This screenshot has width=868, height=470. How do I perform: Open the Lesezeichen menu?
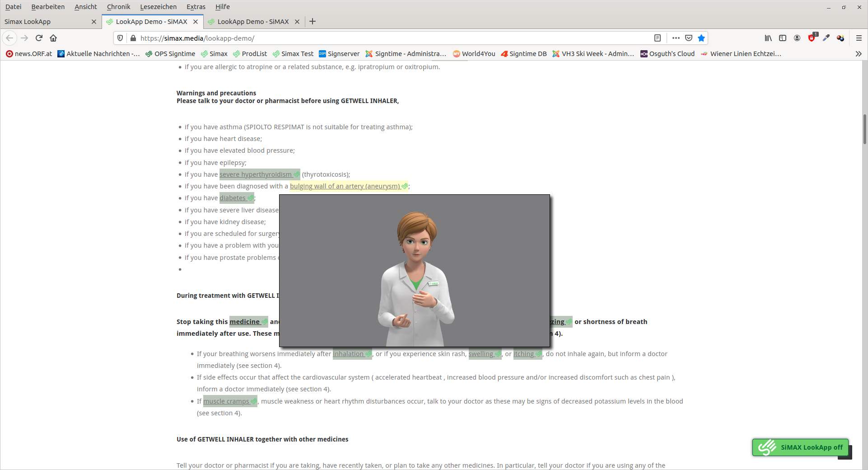[x=158, y=7]
